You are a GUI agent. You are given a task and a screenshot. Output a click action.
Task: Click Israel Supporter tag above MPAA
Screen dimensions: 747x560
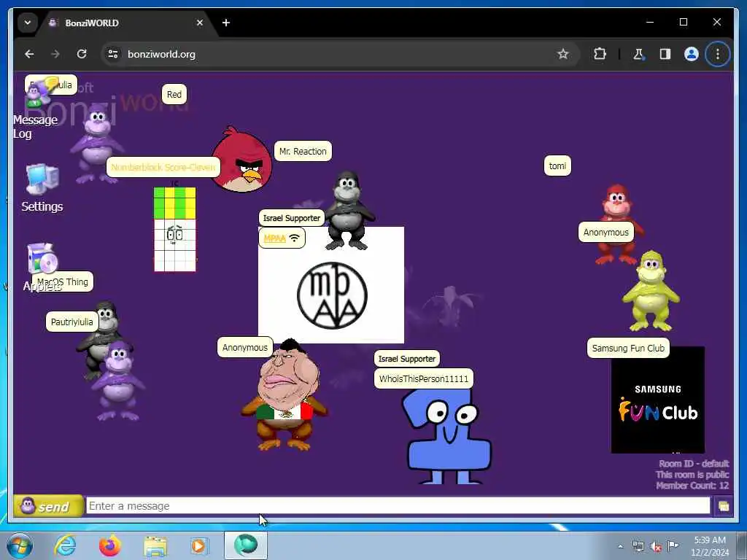click(x=292, y=218)
